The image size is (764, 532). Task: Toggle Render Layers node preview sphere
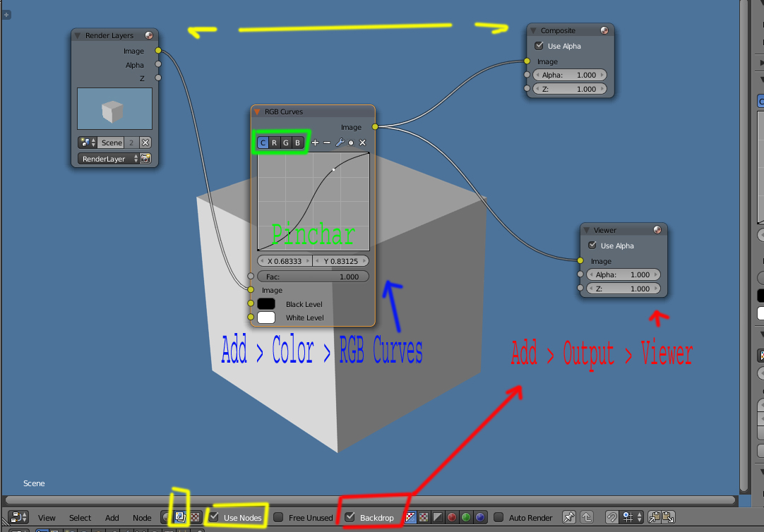(149, 35)
